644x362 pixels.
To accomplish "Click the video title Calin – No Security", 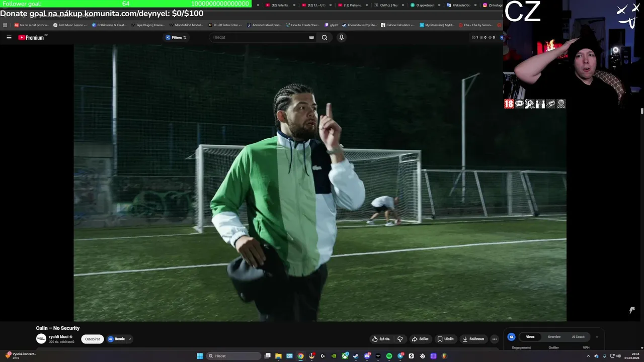I will (x=58, y=328).
